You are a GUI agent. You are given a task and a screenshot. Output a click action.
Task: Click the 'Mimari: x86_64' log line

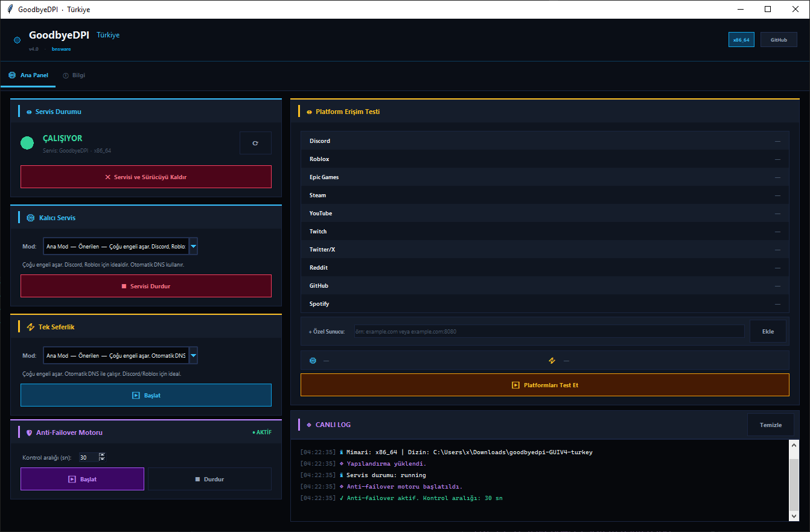pos(446,452)
